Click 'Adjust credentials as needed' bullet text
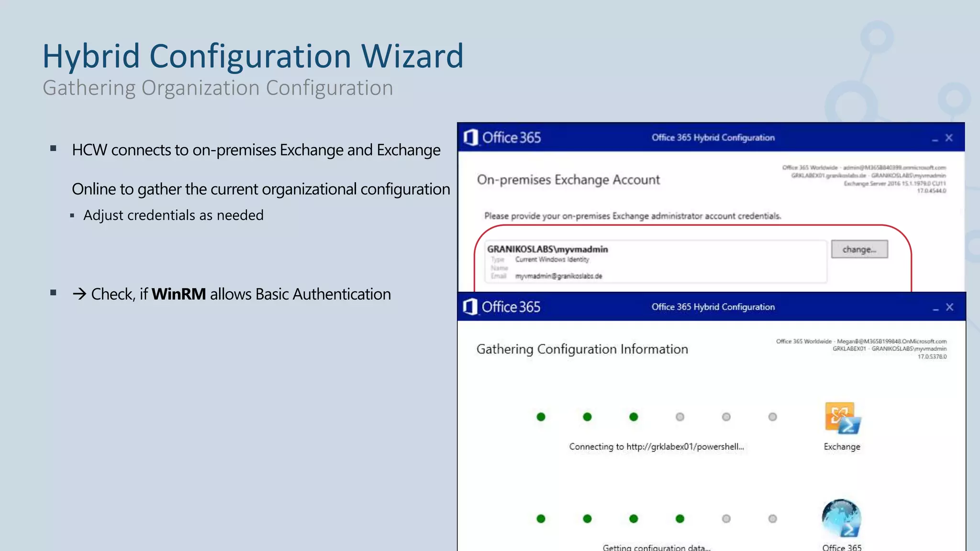980x551 pixels. [x=173, y=215]
